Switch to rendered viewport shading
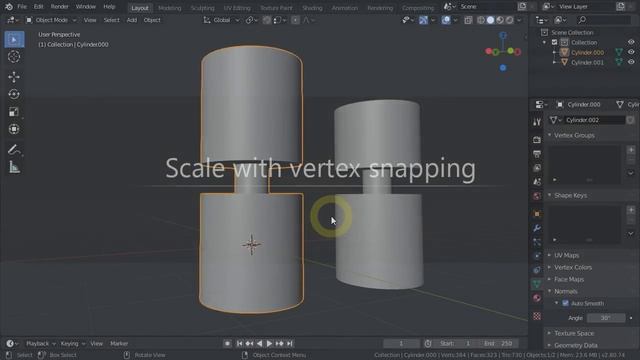The image size is (640, 360). (509, 20)
